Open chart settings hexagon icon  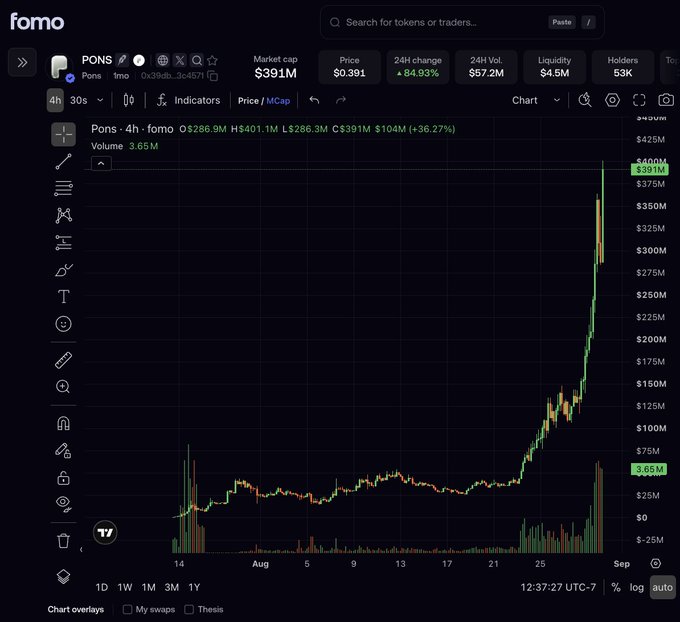click(612, 100)
